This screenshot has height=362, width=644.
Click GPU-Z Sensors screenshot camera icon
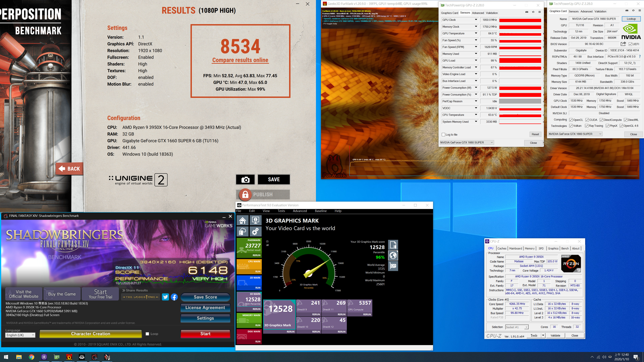click(527, 12)
